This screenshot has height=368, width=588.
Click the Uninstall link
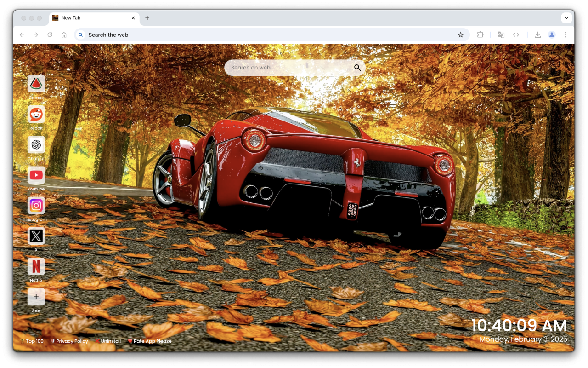[108, 341]
